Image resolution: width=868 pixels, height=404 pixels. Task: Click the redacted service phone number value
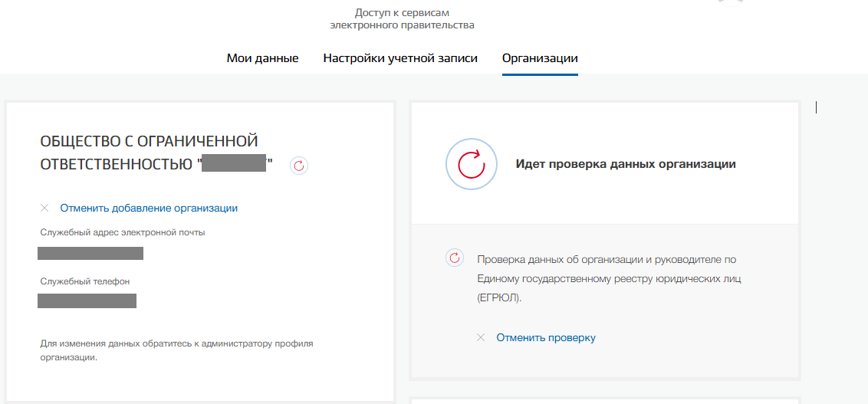[x=87, y=301]
